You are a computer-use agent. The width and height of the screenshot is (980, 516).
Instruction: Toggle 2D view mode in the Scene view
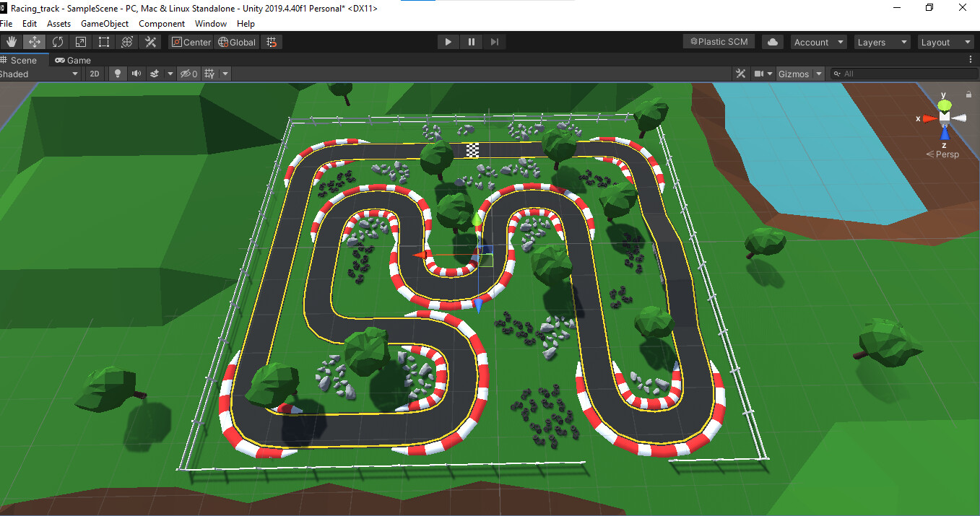pos(95,73)
